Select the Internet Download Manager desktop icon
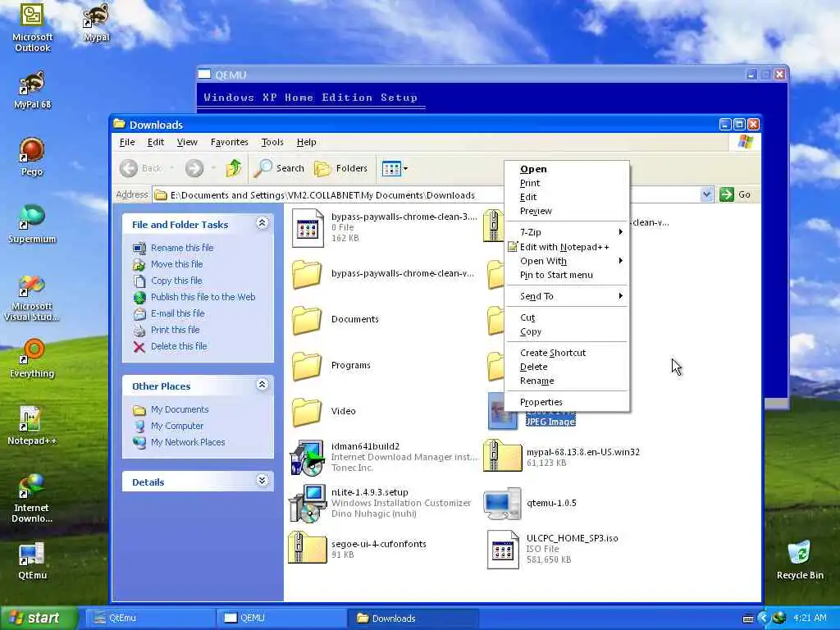The image size is (840, 630). tap(32, 498)
